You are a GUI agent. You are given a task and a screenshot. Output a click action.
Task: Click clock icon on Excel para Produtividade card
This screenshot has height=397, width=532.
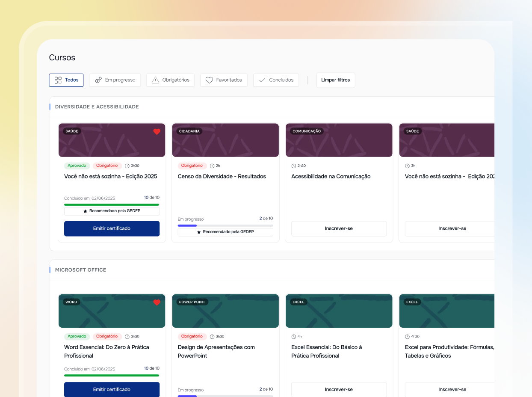(x=407, y=336)
